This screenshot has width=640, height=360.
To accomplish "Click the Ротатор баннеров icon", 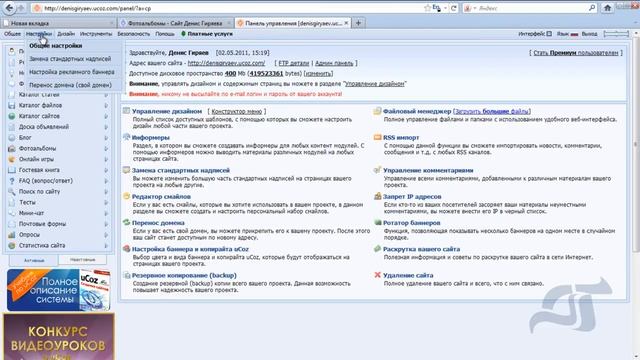I will point(378,222).
